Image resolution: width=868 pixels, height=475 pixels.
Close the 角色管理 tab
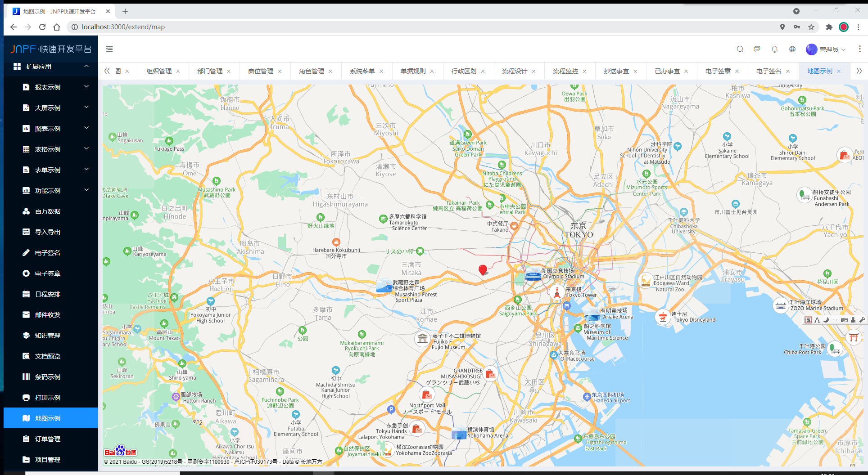[330, 72]
